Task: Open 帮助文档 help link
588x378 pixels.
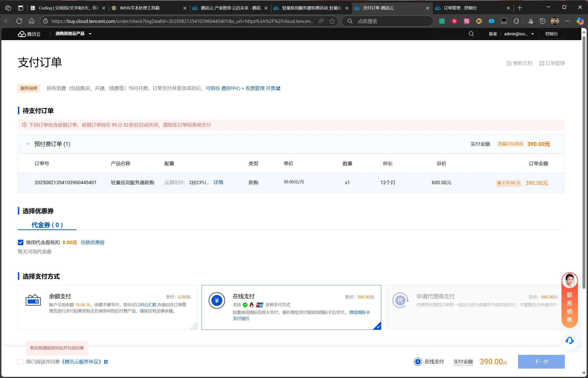Action: 519,63
